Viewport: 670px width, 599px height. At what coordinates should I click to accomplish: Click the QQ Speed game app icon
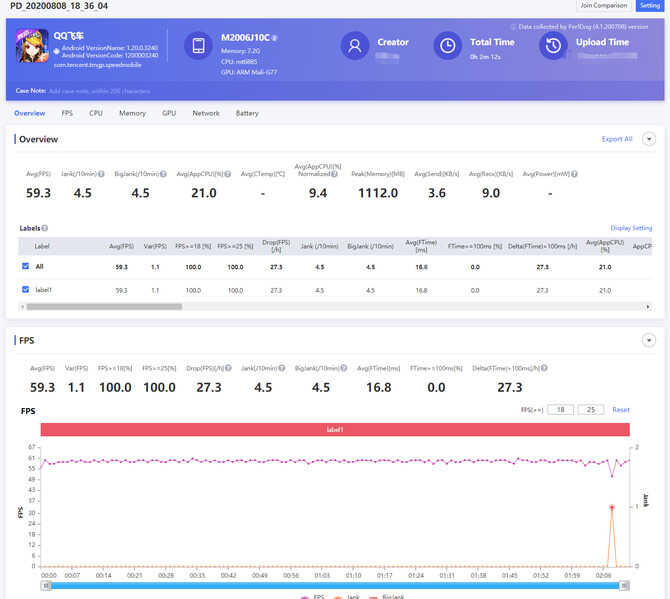click(32, 46)
